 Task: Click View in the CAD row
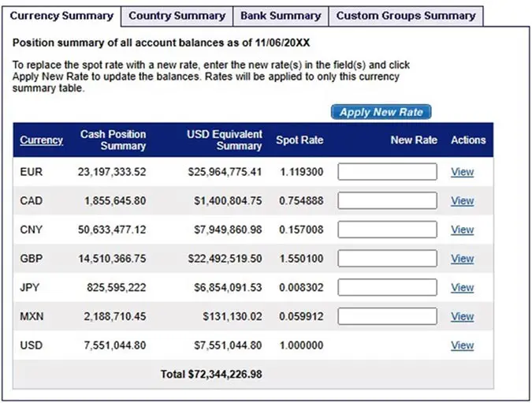[x=462, y=201]
